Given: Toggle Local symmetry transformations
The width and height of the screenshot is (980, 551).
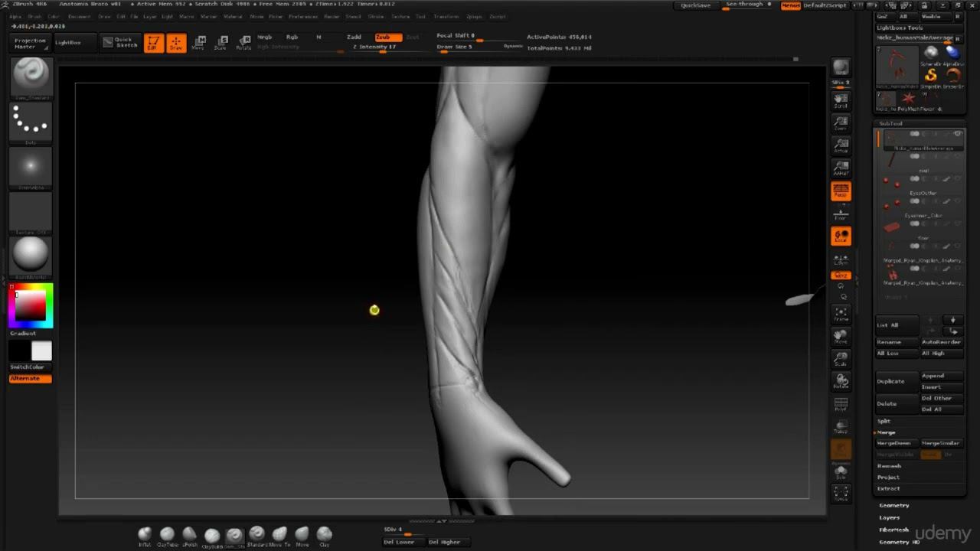Looking at the screenshot, I should [x=841, y=236].
